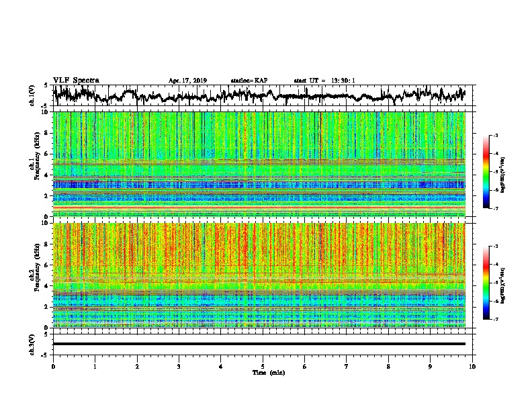Click the flat black ch.3 trace line
Image resolution: width=532 pixels, height=411 pixels.
259,344
